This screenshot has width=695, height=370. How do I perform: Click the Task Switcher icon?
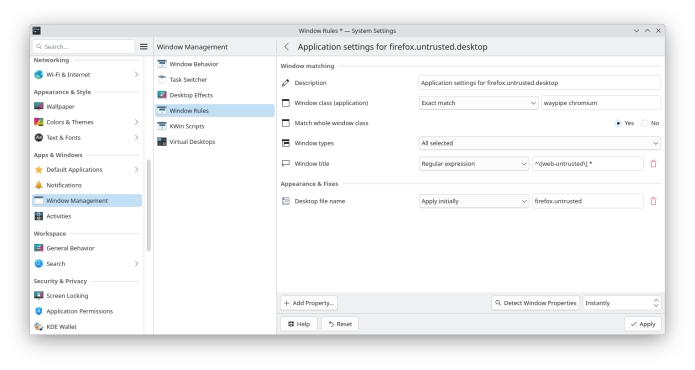(162, 79)
